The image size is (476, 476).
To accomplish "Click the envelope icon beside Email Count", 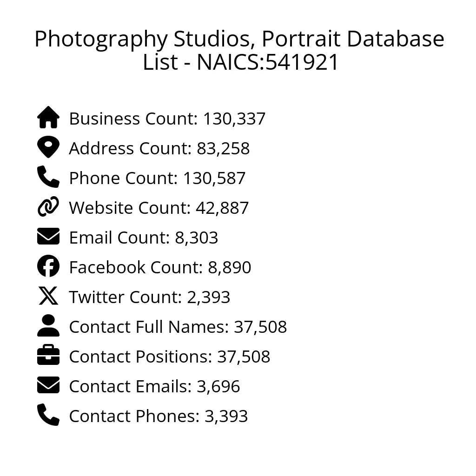I will pyautogui.click(x=48, y=237).
